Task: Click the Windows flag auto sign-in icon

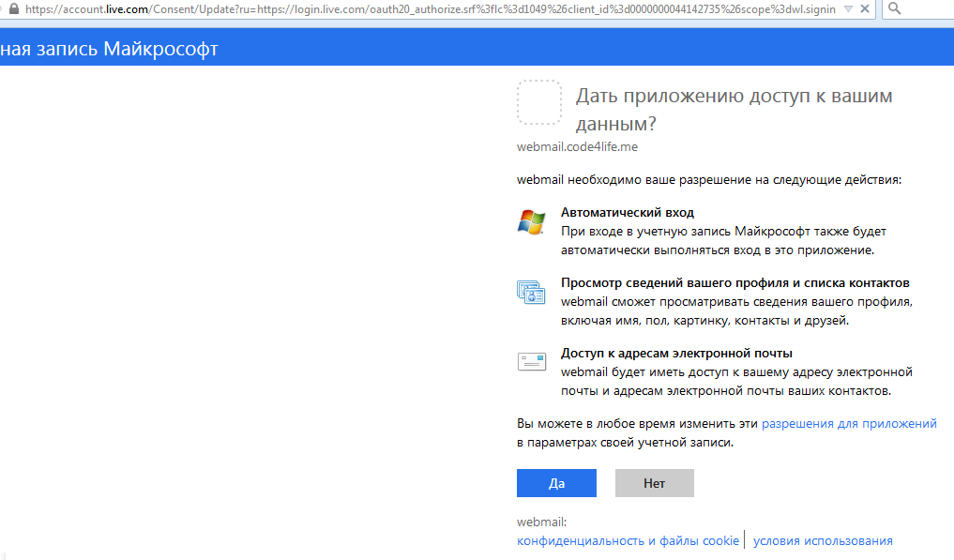Action: pyautogui.click(x=531, y=222)
